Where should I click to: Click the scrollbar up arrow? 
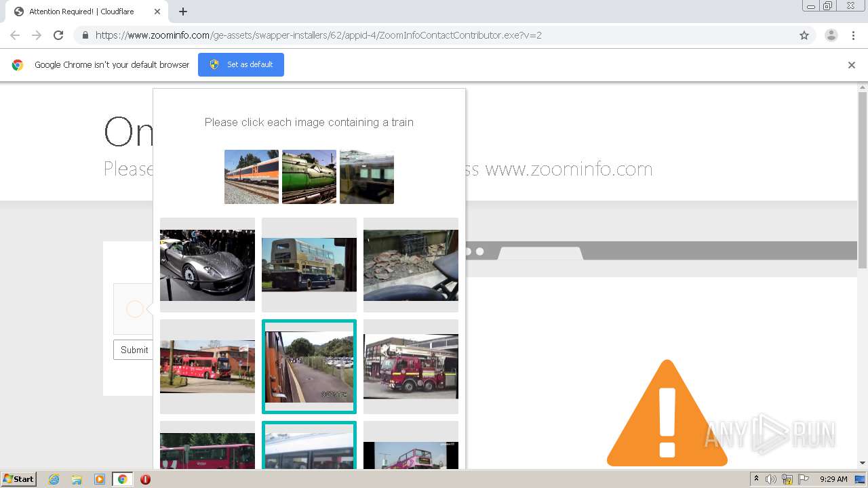click(x=863, y=87)
